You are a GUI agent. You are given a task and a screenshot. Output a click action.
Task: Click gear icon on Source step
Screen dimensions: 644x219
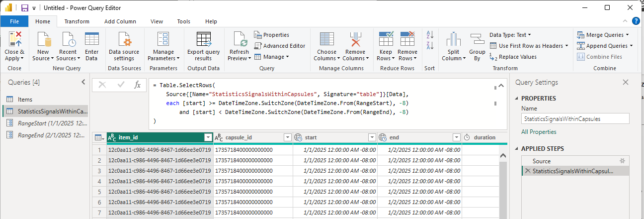point(622,161)
